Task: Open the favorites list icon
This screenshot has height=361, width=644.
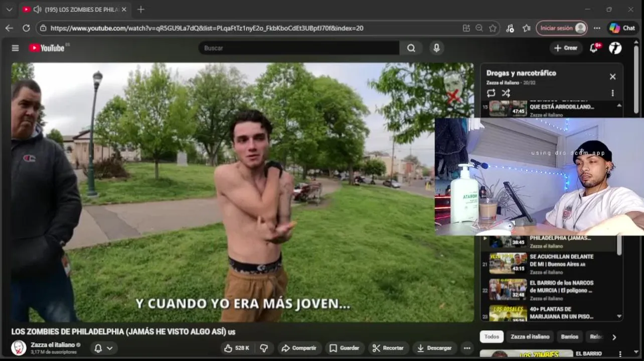Action: [x=526, y=28]
